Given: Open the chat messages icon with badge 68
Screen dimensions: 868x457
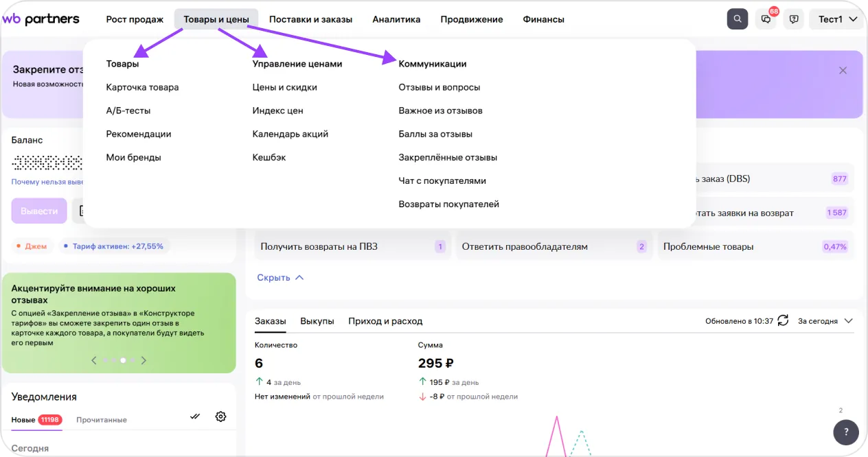Looking at the screenshot, I should 766,19.
